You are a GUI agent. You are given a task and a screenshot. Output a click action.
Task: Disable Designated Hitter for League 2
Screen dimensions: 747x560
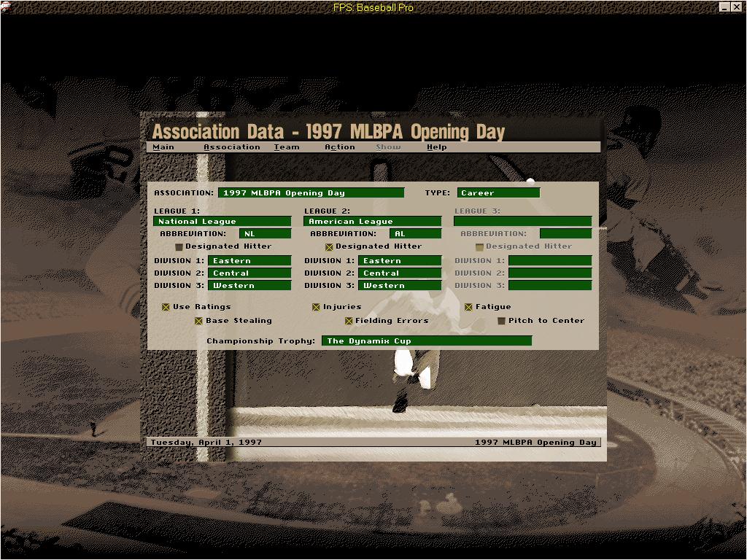(x=329, y=247)
